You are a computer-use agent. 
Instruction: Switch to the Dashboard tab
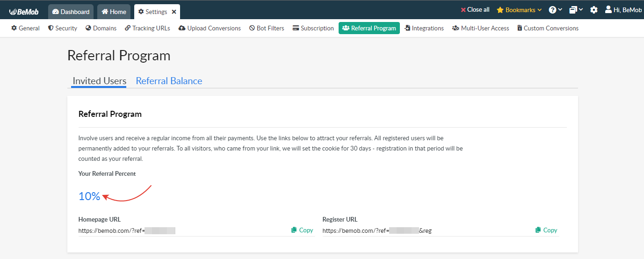point(71,12)
